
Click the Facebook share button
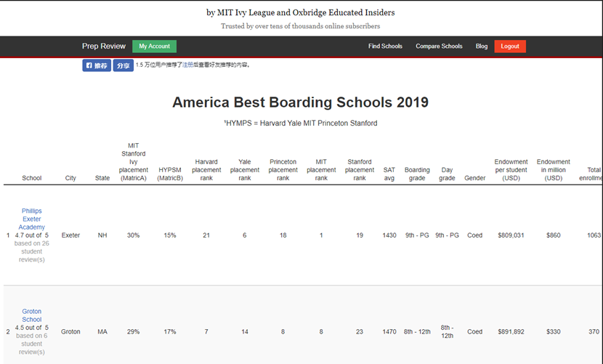123,65
